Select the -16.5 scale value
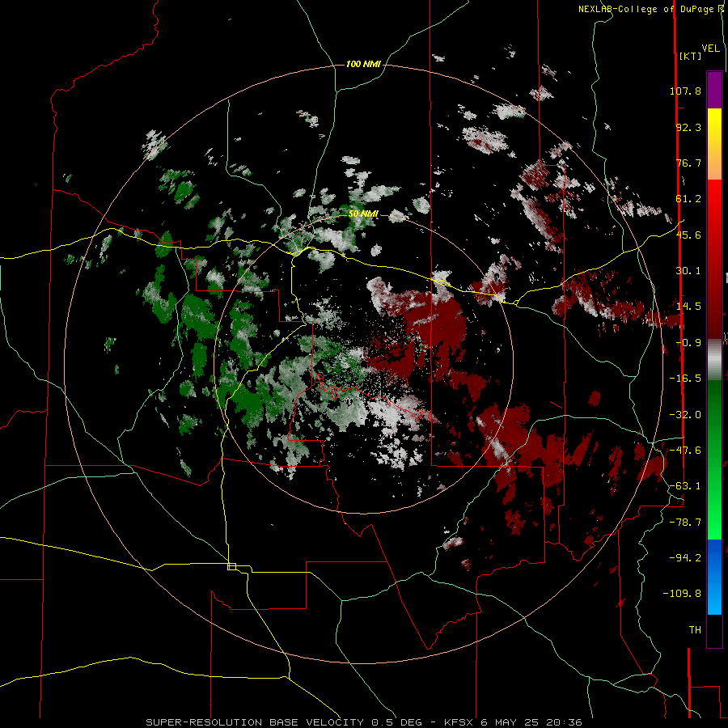 [685, 379]
